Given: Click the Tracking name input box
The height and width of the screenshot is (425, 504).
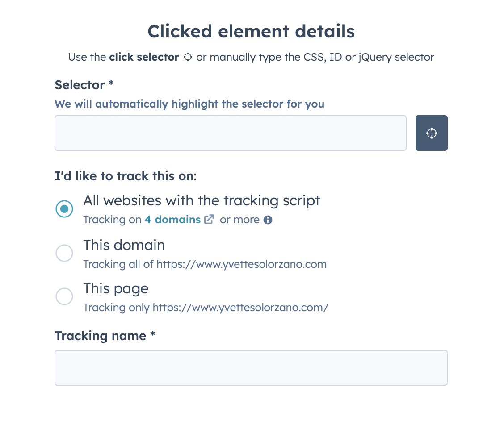Looking at the screenshot, I should (251, 367).
